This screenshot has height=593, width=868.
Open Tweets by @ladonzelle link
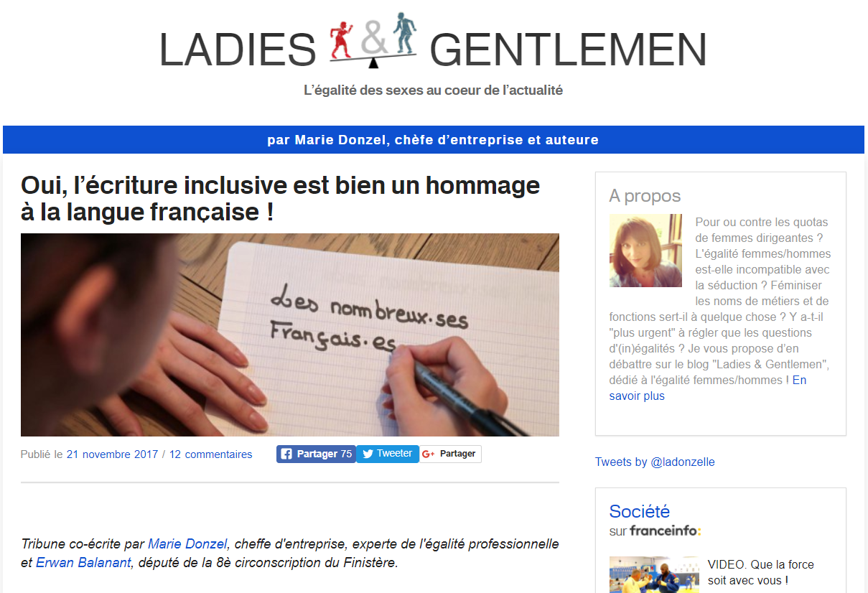point(655,462)
